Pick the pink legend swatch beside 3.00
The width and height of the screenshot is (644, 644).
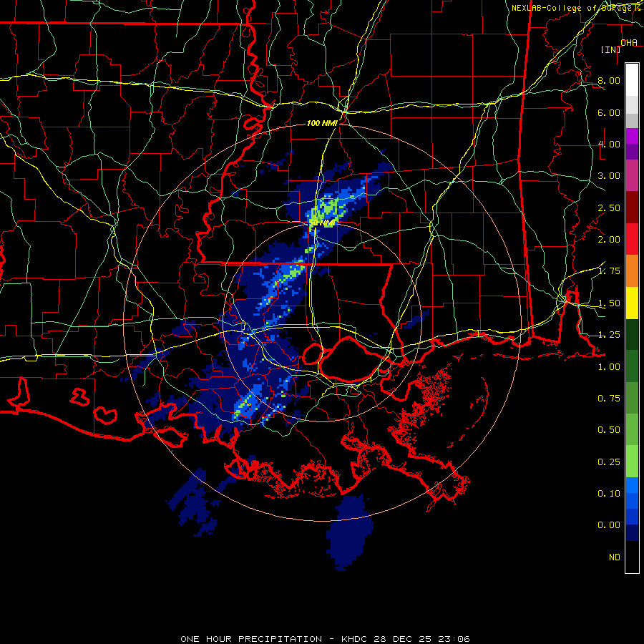tap(632, 175)
